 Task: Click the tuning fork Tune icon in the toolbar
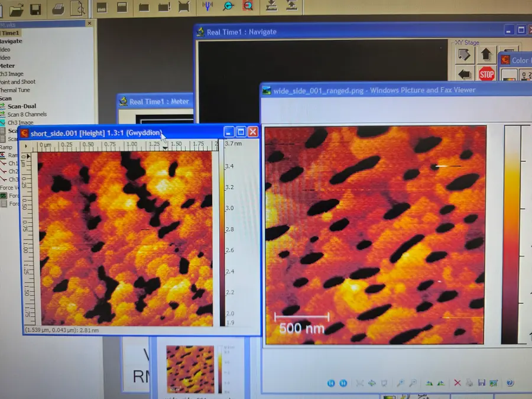pyautogui.click(x=207, y=6)
